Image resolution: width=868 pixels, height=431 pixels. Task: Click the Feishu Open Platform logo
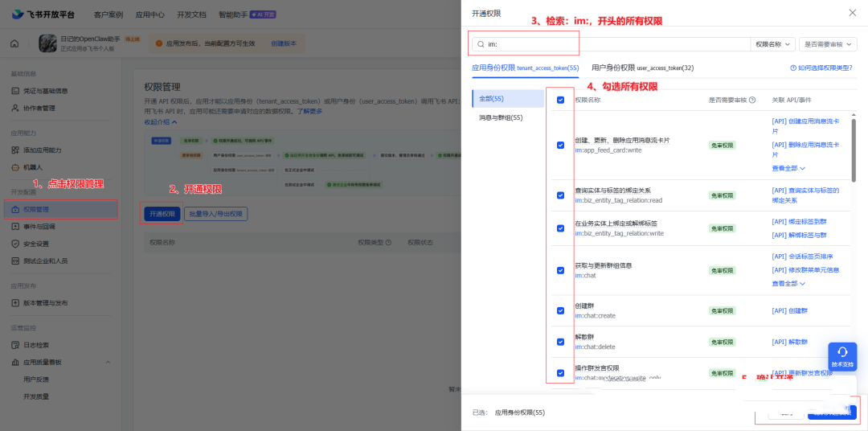(x=43, y=14)
